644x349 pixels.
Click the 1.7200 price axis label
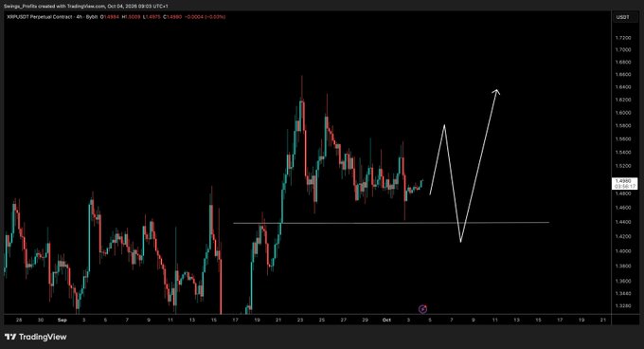(622, 38)
